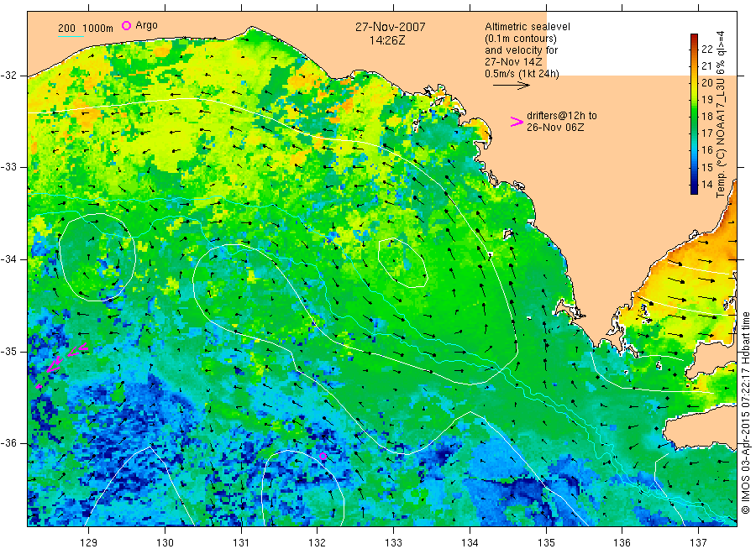Click the longitude axis label '135'

tap(546, 543)
